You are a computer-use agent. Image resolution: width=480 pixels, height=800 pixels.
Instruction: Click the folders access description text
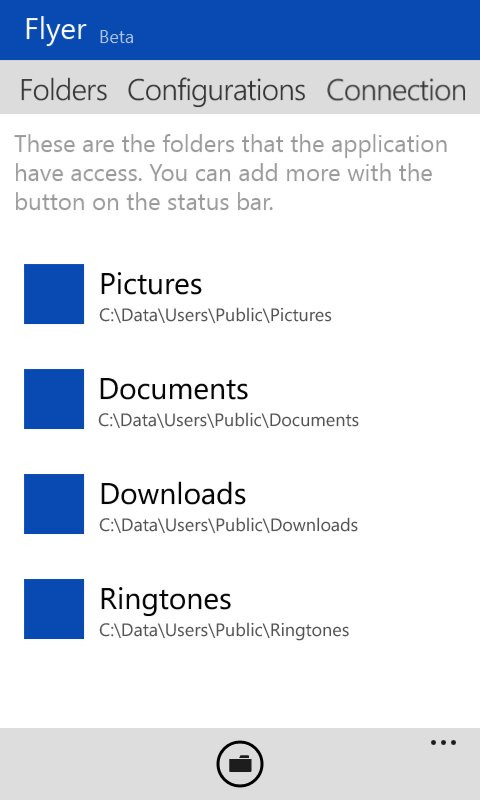(231, 173)
